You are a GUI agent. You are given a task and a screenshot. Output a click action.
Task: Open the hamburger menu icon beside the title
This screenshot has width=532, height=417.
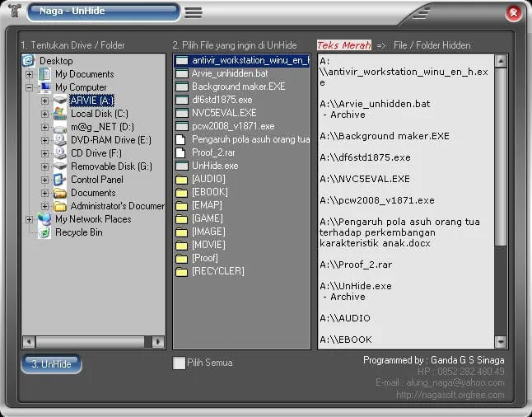[194, 12]
